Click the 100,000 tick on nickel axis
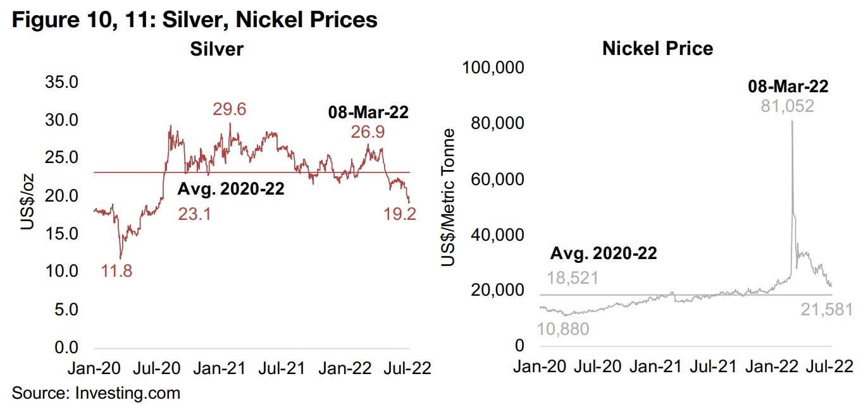Image resolution: width=868 pixels, height=412 pixels. [493, 66]
